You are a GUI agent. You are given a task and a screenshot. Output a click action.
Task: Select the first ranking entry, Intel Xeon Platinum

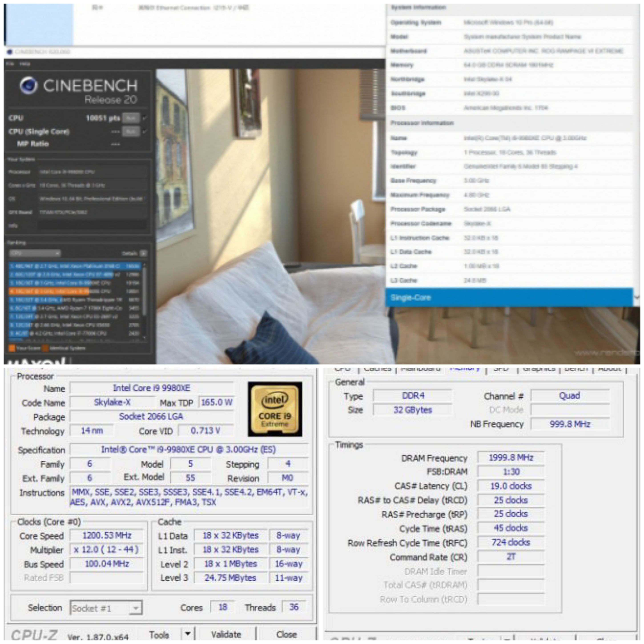[75, 266]
